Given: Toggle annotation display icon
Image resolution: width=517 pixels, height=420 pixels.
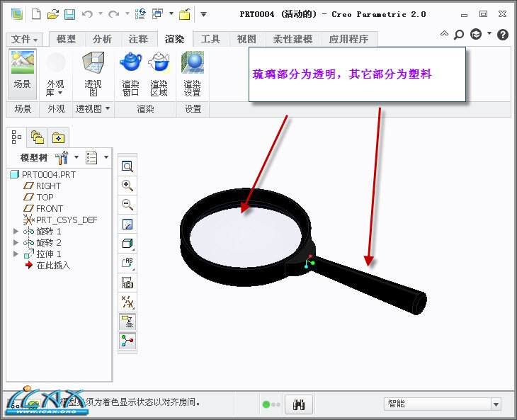Looking at the screenshot, I should 127,322.
